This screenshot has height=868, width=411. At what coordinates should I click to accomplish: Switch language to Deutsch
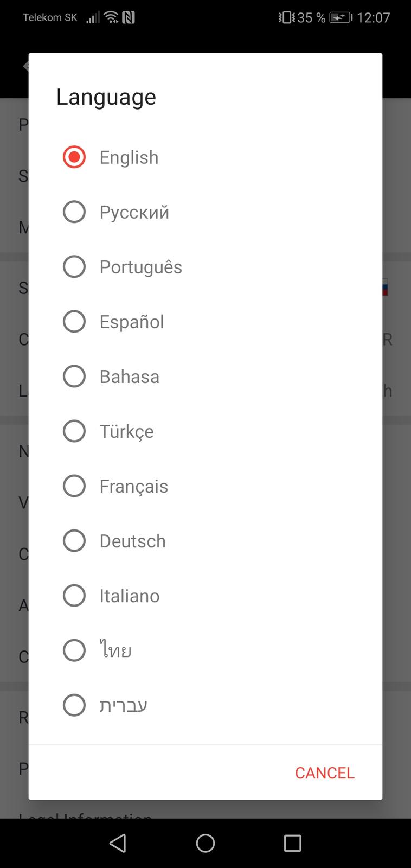click(x=74, y=541)
